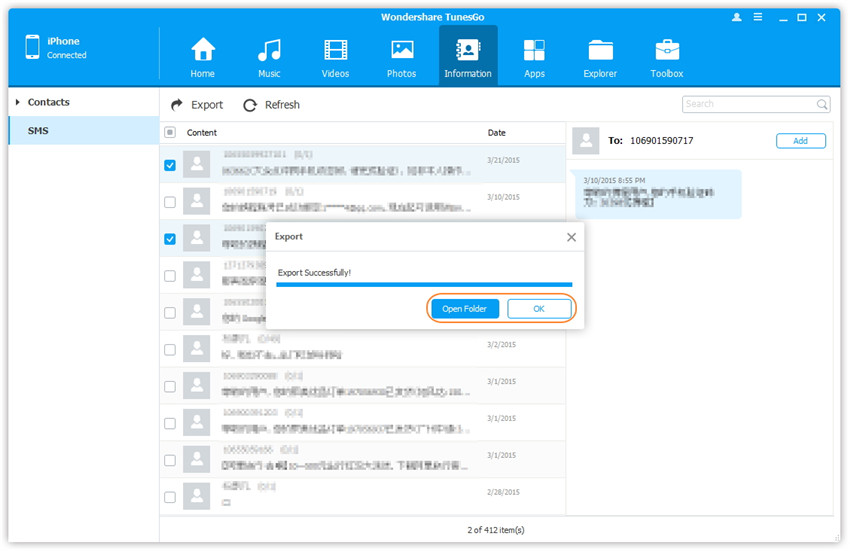The height and width of the screenshot is (551, 850).
Task: Check the message dated 3/10/2015
Action: [x=170, y=202]
